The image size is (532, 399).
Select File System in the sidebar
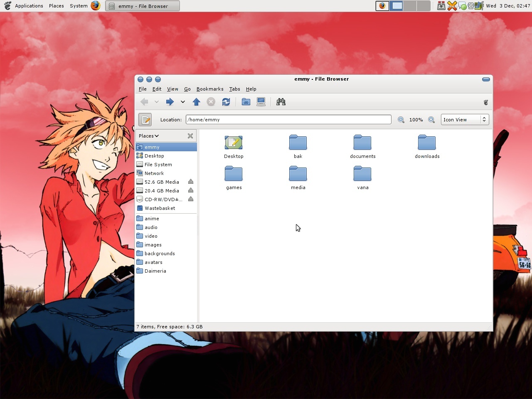coord(166,165)
